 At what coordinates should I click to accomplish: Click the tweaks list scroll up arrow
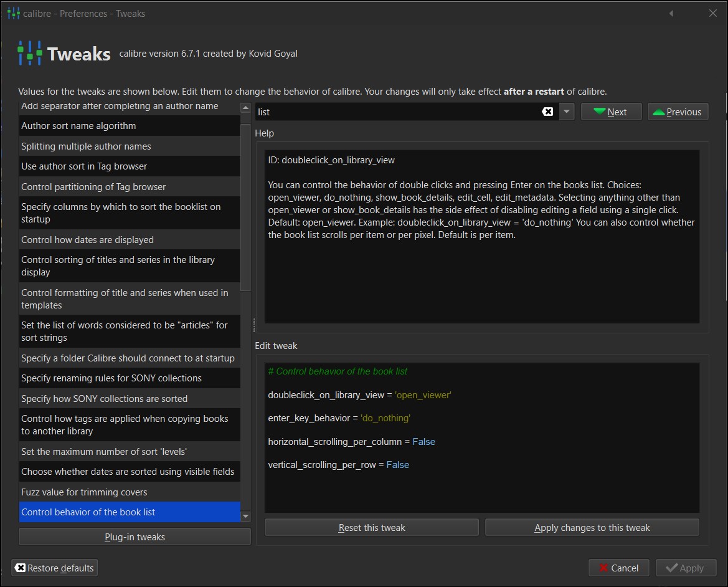click(245, 108)
